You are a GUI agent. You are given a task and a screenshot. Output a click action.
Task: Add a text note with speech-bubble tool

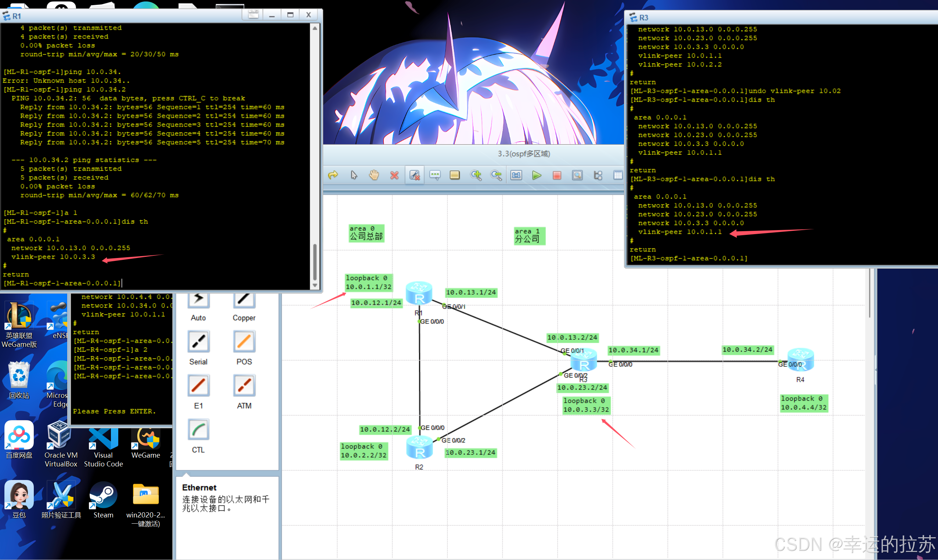point(434,175)
